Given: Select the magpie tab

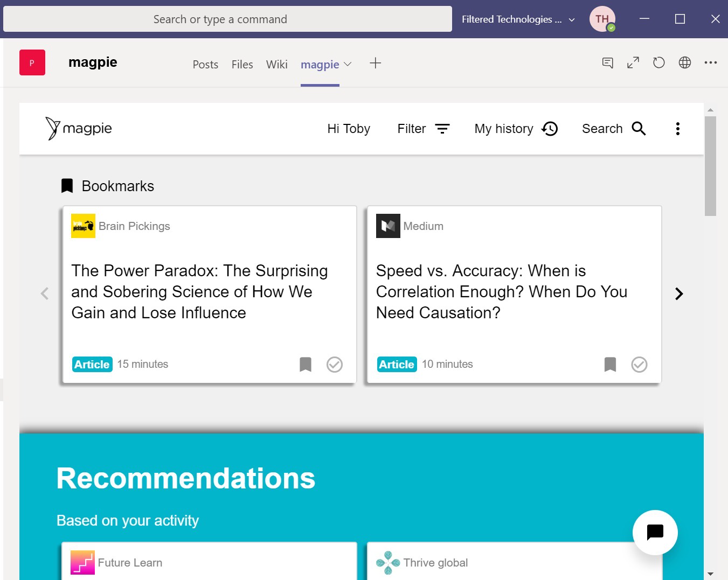Looking at the screenshot, I should point(320,65).
